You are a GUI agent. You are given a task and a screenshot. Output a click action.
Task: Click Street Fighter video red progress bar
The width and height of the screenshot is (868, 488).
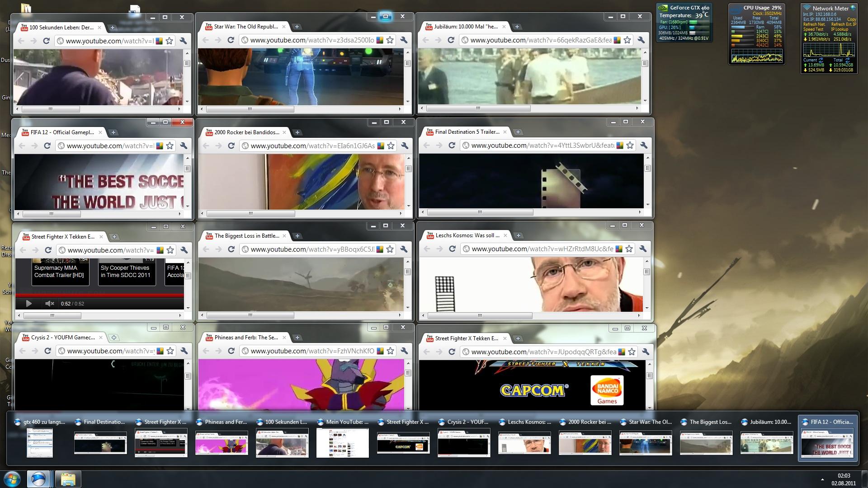99,296
